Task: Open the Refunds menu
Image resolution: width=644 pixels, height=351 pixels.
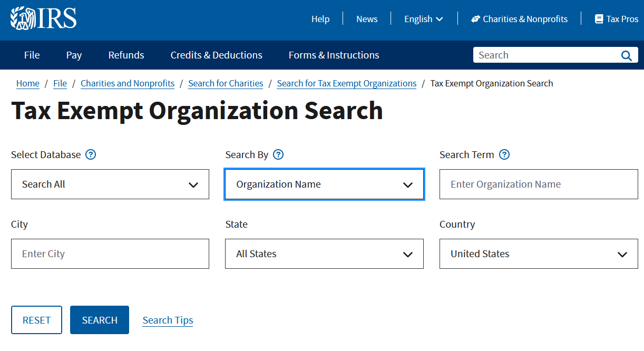Action: 126,55
